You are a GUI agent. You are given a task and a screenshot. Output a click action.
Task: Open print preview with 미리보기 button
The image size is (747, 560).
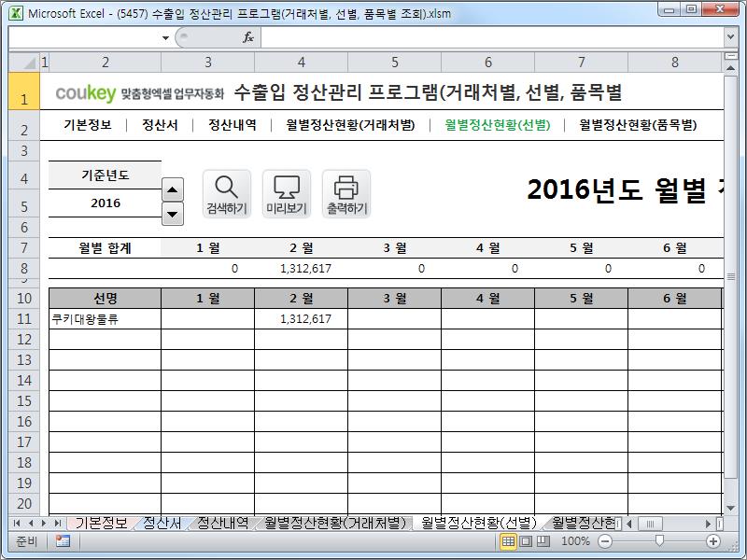click(287, 194)
